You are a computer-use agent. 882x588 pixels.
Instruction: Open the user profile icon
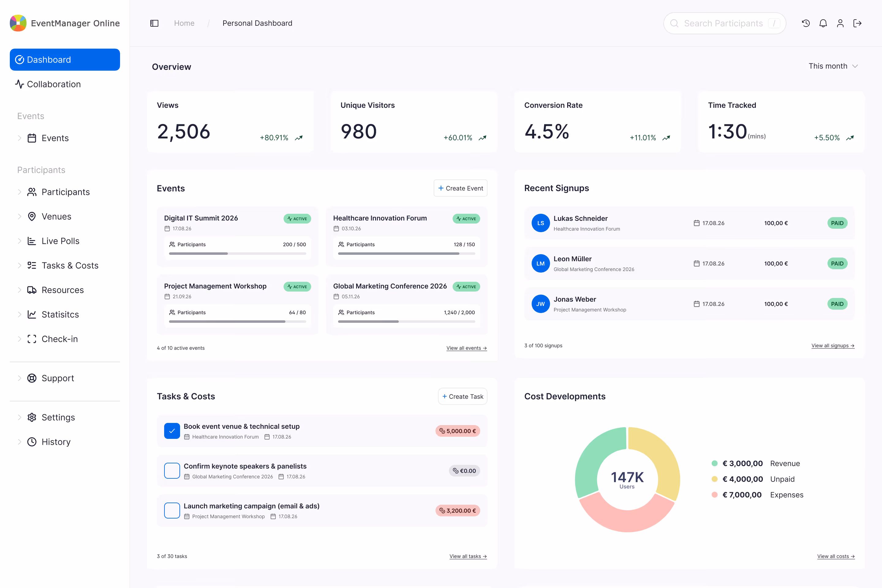[x=840, y=23]
